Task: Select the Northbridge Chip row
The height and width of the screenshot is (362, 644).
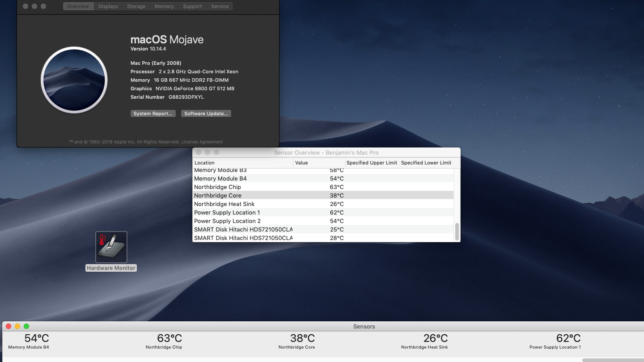Action: (323, 187)
